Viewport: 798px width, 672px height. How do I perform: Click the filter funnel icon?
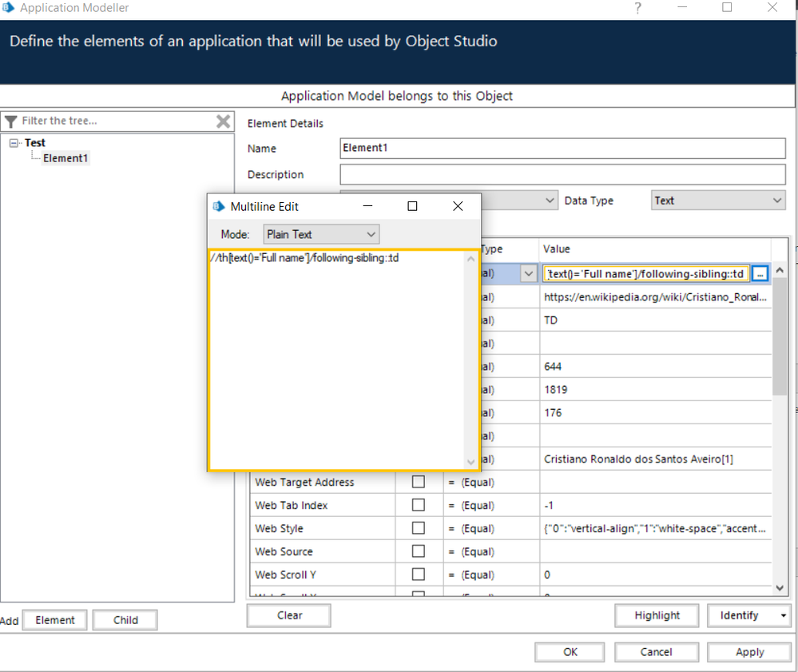coord(11,121)
